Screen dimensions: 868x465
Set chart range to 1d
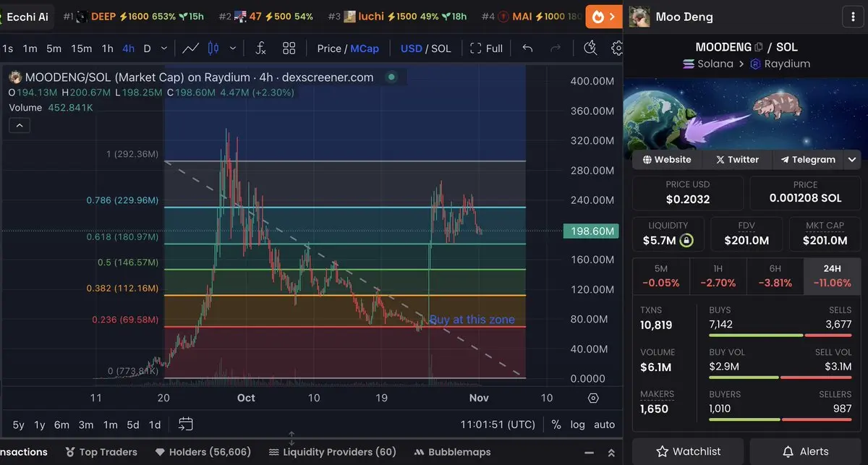point(155,425)
